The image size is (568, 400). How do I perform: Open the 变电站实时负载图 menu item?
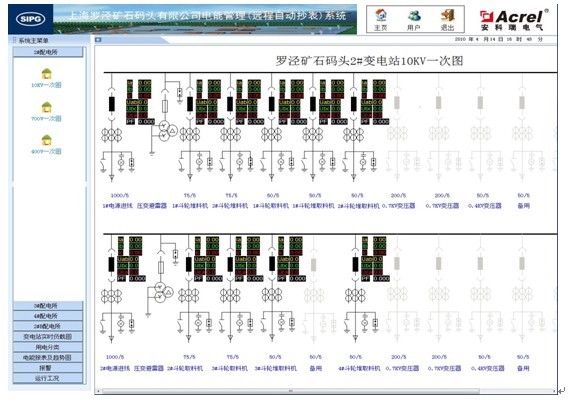tap(48, 337)
